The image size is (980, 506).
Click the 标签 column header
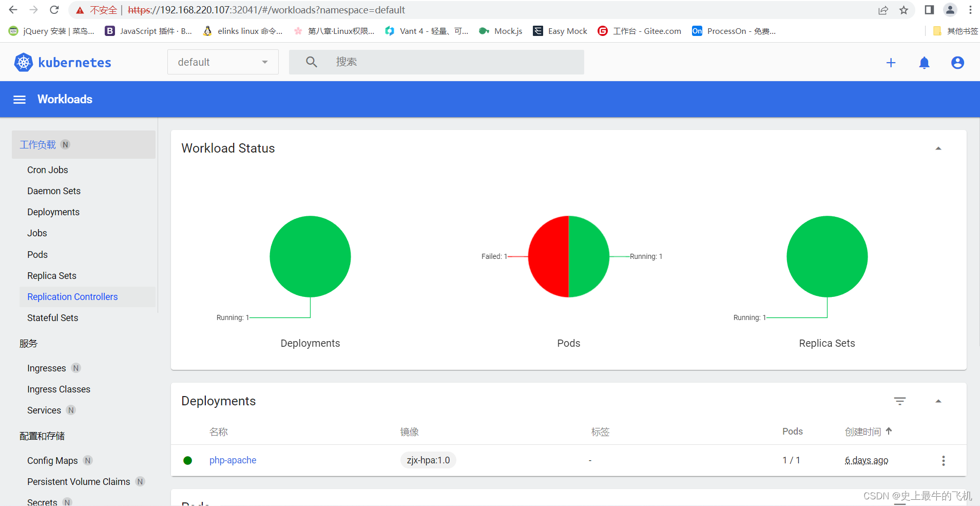601,432
